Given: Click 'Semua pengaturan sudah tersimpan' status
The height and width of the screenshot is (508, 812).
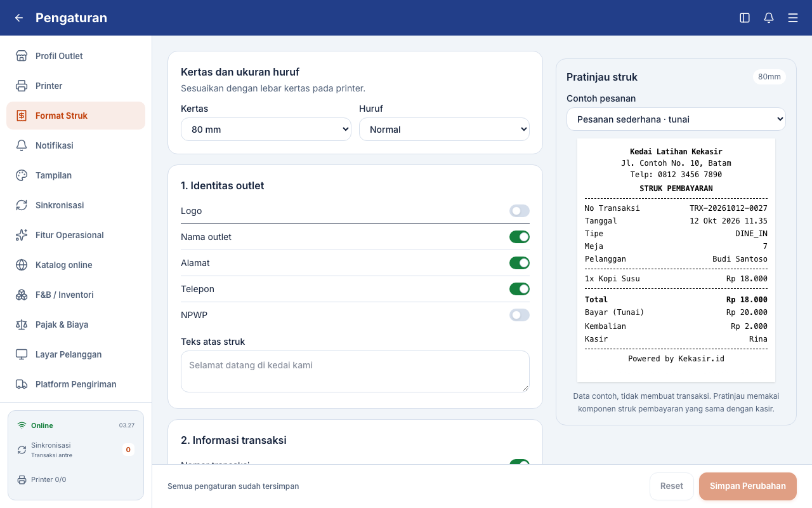Looking at the screenshot, I should click(233, 486).
